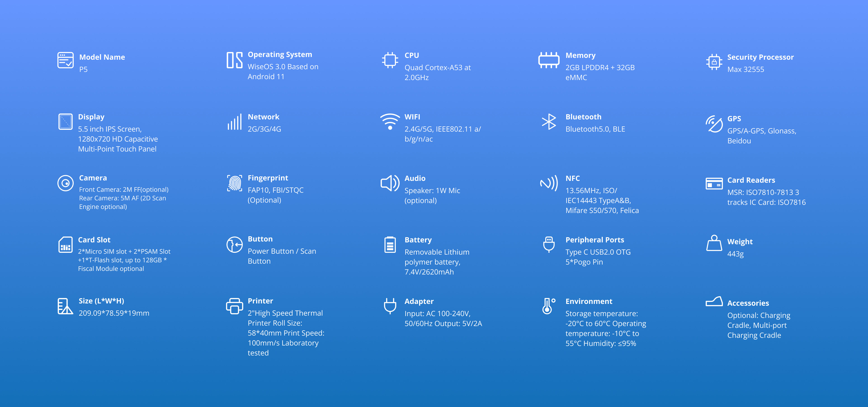Select '2"High Speed Thermal Printer' description
868x407 pixels.
[x=286, y=333]
